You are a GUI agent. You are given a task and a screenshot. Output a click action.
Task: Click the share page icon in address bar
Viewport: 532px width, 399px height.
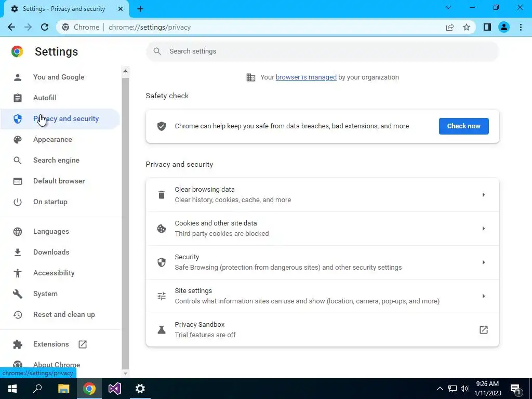450,27
